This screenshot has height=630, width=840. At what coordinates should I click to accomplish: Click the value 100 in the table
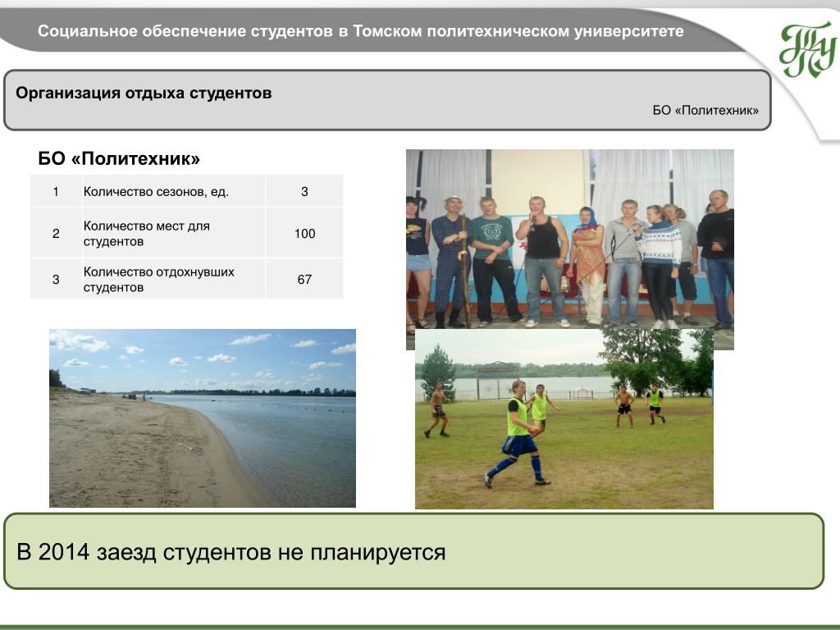click(x=304, y=233)
